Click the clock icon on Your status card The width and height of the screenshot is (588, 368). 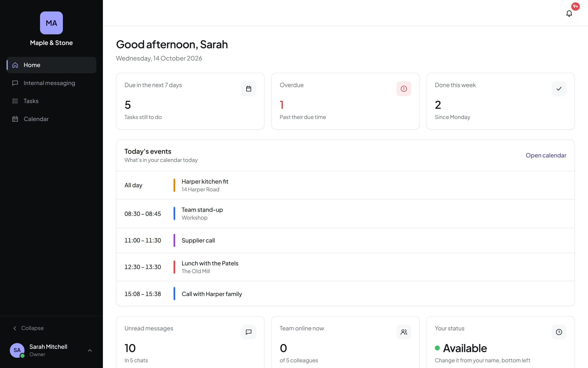click(559, 332)
